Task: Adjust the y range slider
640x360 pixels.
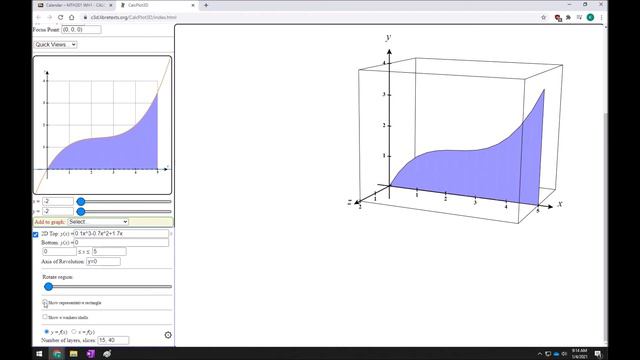Action: (124, 211)
